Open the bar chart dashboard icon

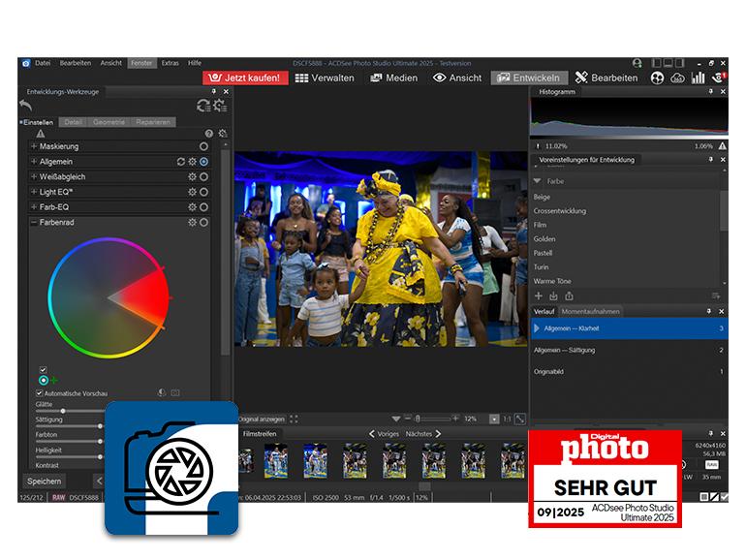pos(698,78)
